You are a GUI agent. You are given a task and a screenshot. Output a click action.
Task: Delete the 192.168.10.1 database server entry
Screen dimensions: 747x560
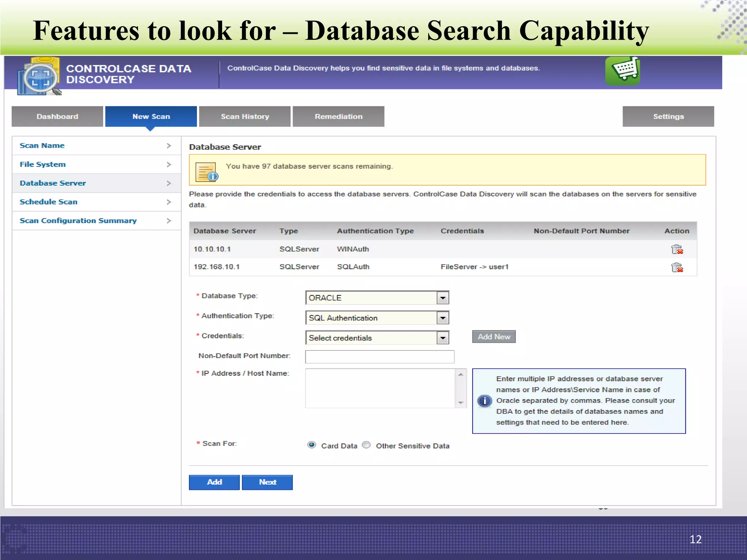point(677,268)
